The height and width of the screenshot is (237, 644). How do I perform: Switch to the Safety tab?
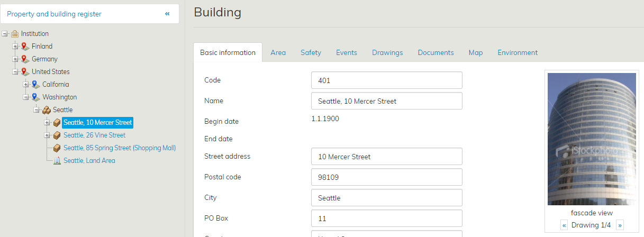point(311,52)
